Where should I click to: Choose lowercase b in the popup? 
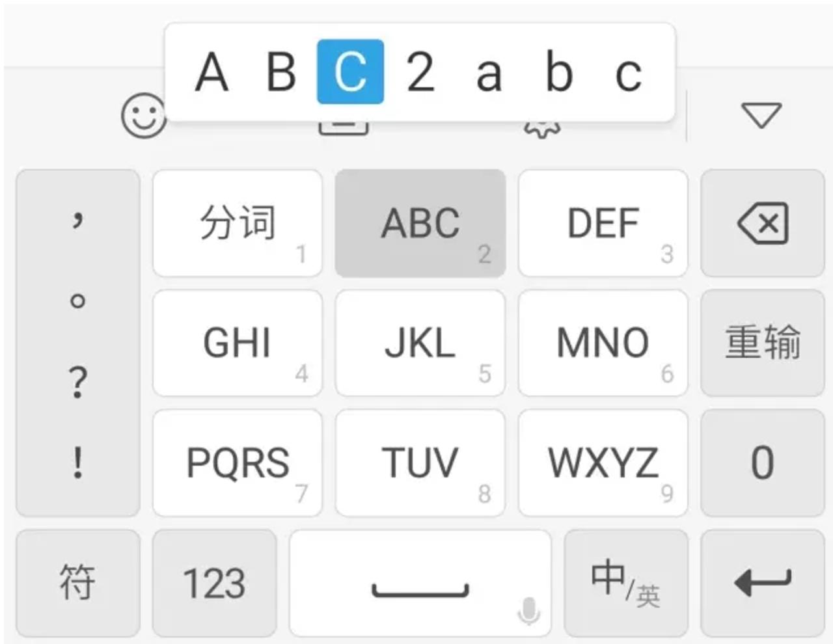(x=559, y=72)
